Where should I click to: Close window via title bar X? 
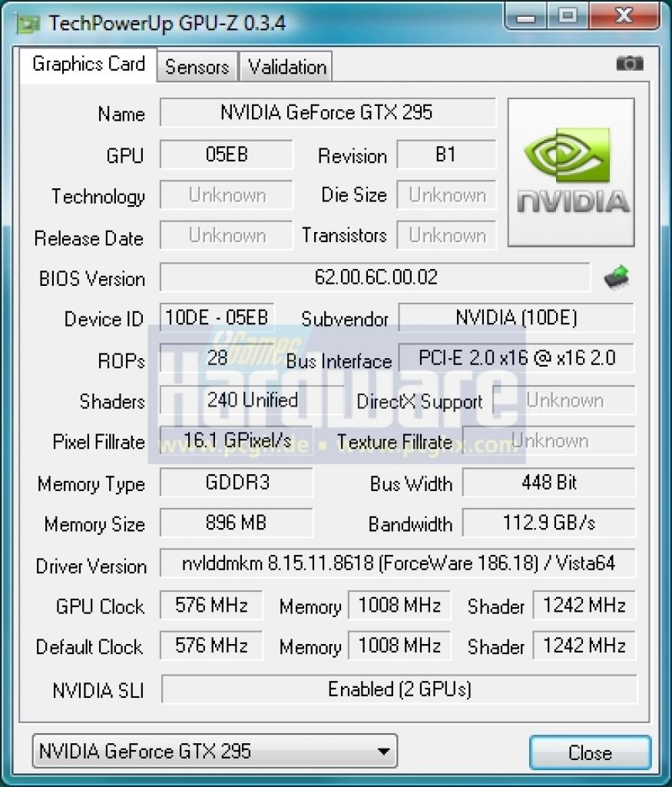pos(624,15)
